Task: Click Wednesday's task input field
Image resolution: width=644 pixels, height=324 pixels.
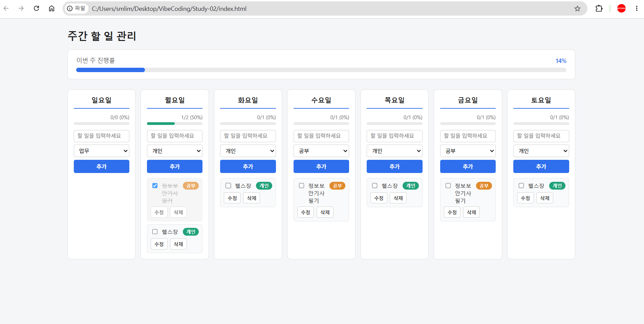Action: (x=321, y=136)
